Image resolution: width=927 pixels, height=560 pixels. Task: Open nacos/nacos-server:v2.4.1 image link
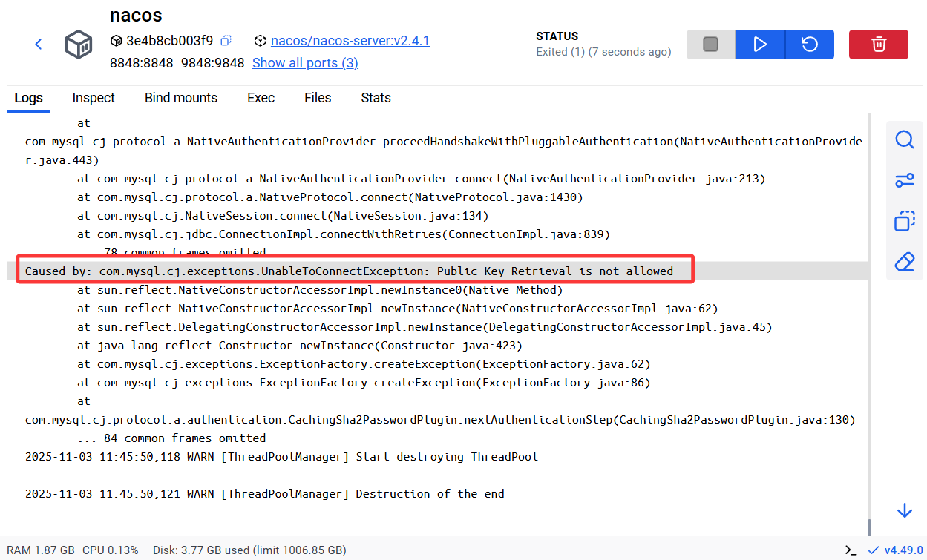[x=350, y=41]
